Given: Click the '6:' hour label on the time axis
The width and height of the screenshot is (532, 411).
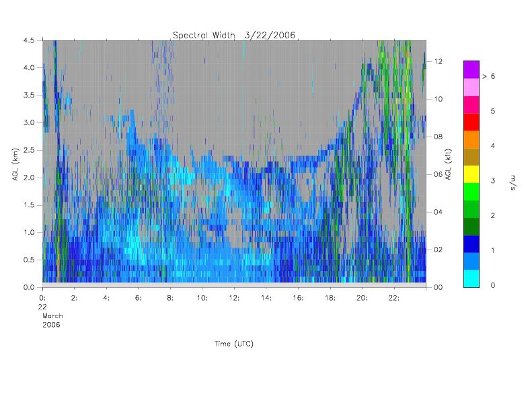Looking at the screenshot, I should click(139, 298).
